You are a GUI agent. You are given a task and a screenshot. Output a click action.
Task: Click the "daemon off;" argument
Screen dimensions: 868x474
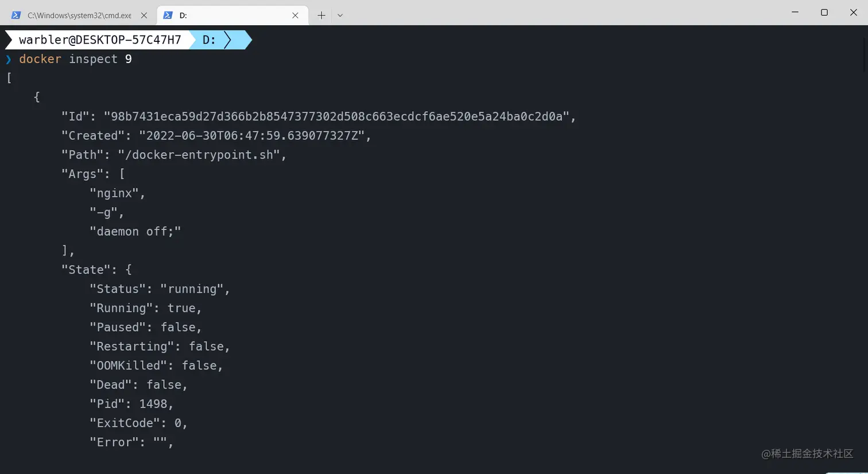135,231
